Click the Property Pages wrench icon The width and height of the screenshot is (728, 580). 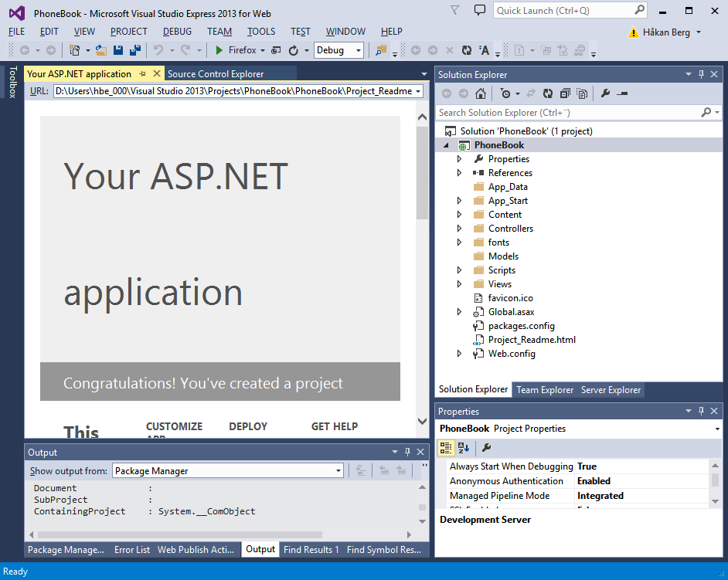(x=486, y=448)
